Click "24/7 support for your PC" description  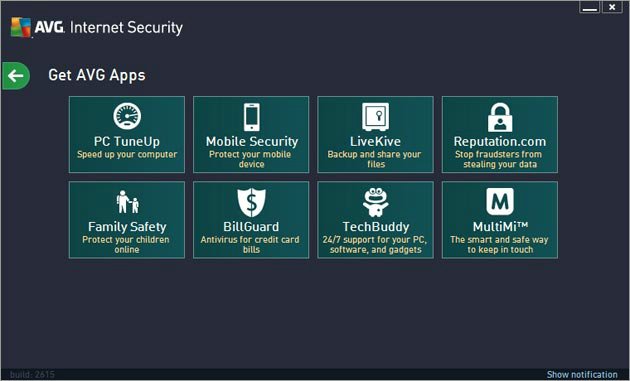(375, 244)
